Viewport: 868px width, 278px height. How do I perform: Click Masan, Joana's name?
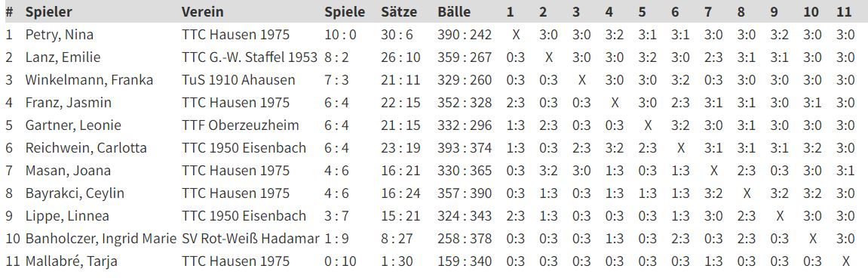(68, 171)
